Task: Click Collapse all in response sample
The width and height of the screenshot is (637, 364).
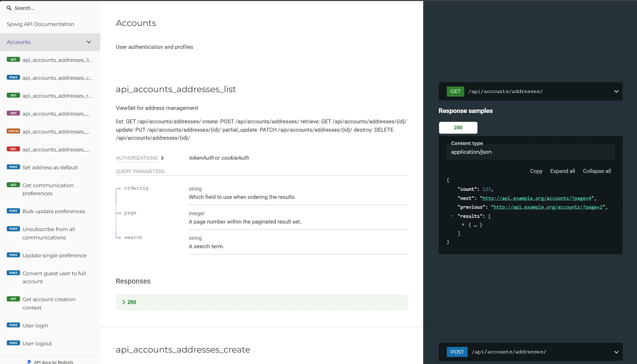Action: coord(597,171)
